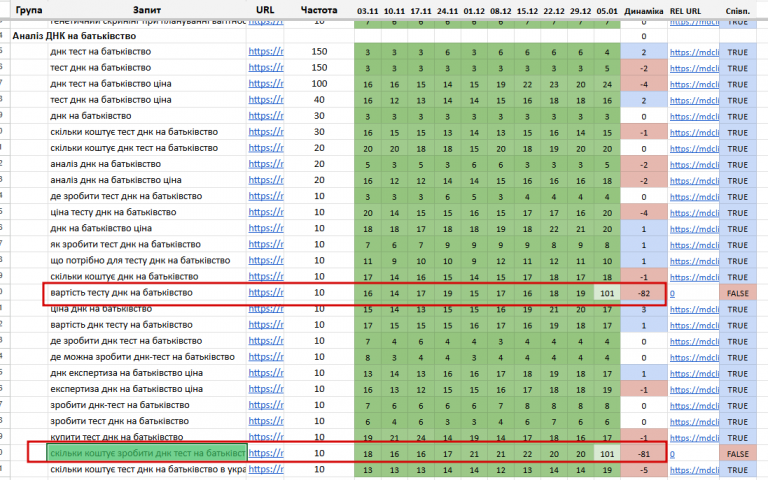768x480 pixels.
Task: Click TRUE cell in днк тест на батьківство row
Action: [738, 52]
